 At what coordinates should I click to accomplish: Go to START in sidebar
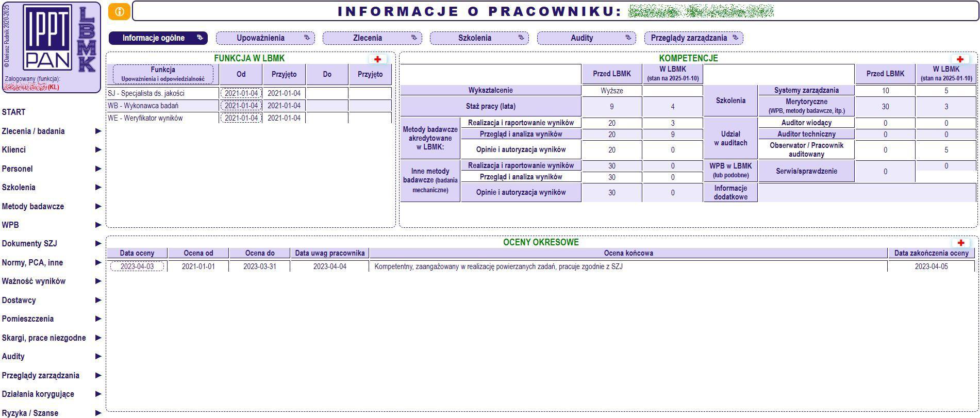click(x=14, y=112)
